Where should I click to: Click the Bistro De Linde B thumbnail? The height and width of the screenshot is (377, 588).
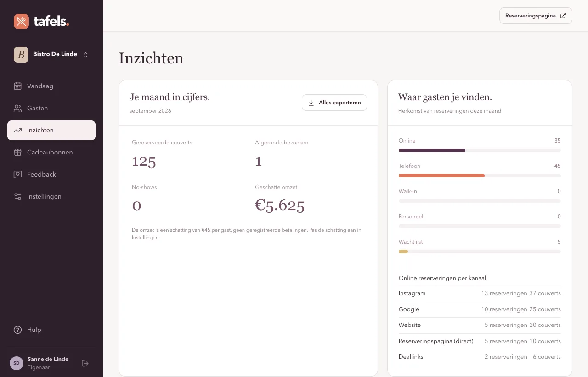click(21, 55)
